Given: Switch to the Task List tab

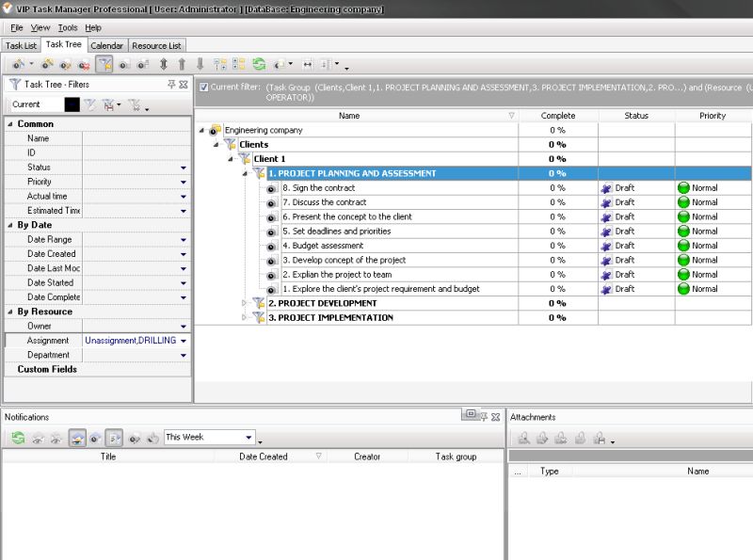Looking at the screenshot, I should tap(21, 45).
